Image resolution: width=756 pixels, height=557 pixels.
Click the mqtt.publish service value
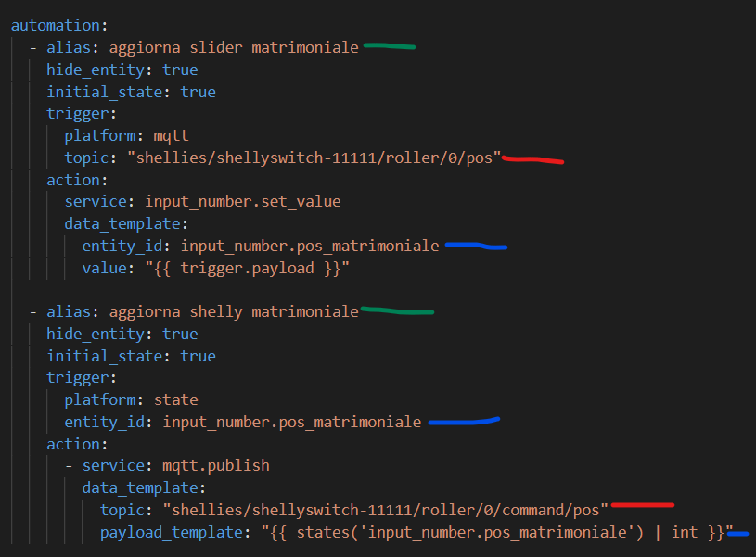216,466
